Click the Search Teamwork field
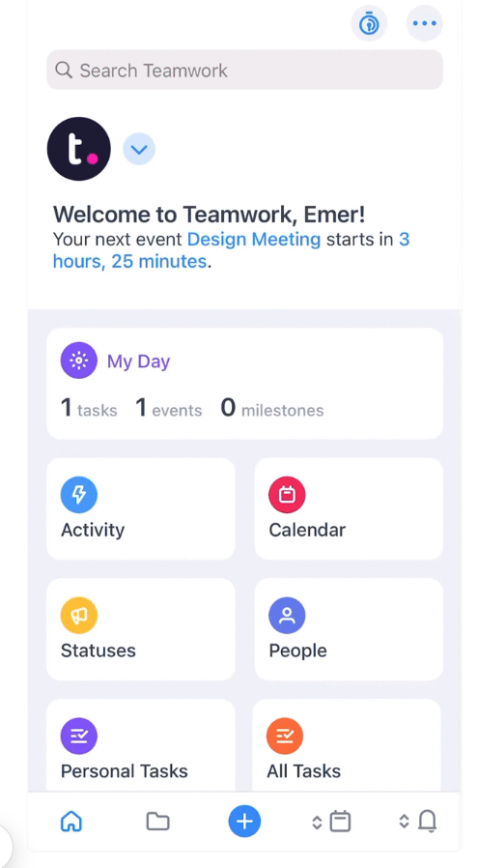This screenshot has width=478, height=868. (244, 71)
